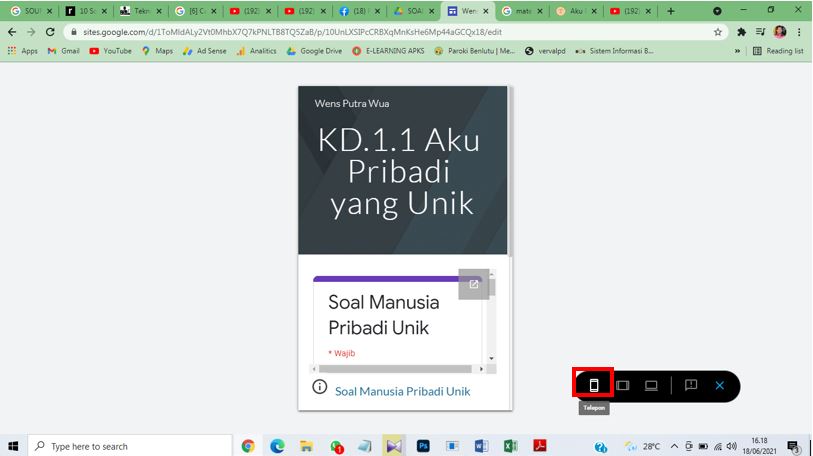Open the Google Drive bookmark
This screenshot has height=456, width=813.
pyautogui.click(x=314, y=51)
